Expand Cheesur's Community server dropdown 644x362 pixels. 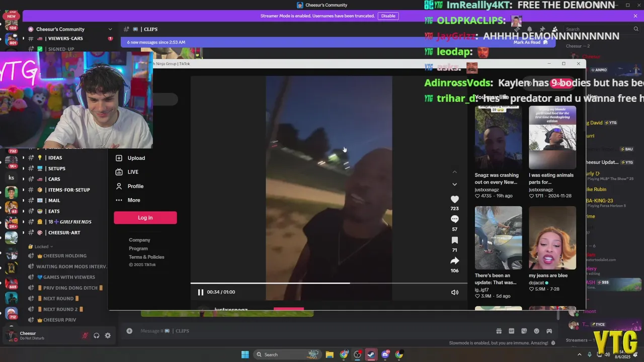[x=110, y=29]
